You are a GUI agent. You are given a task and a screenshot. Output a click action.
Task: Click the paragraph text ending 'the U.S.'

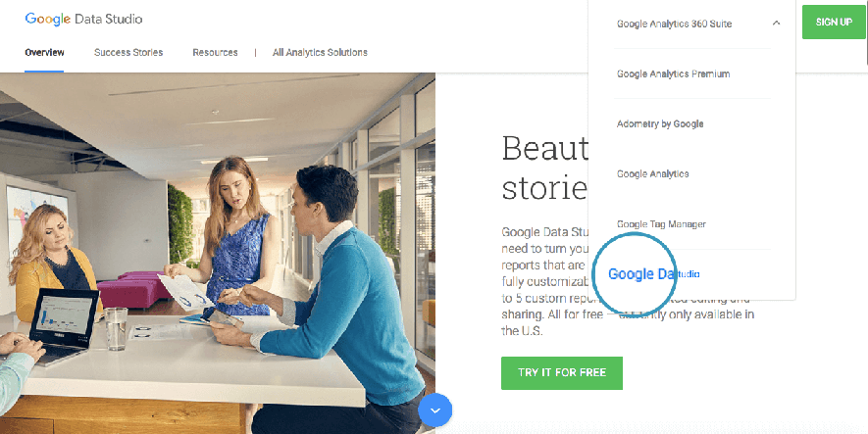click(x=628, y=281)
